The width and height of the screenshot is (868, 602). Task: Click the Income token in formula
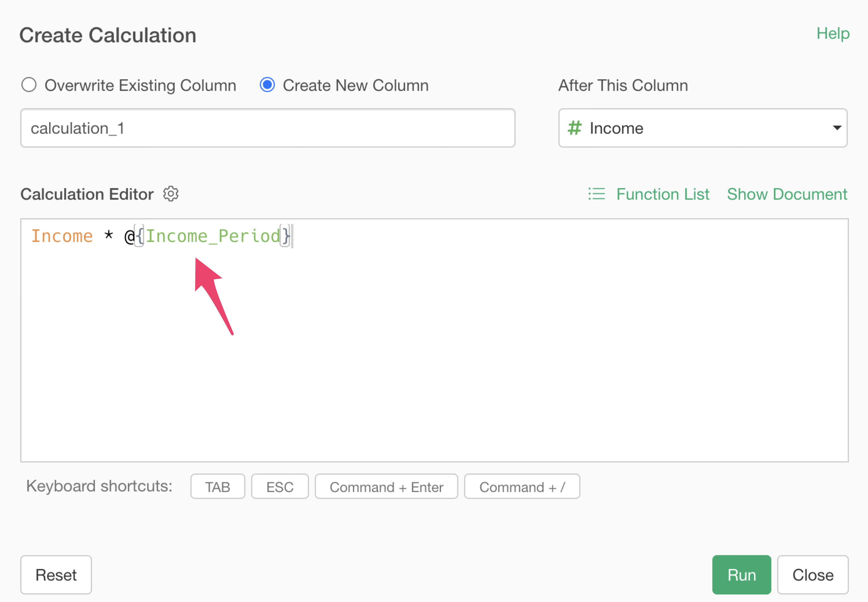click(62, 236)
